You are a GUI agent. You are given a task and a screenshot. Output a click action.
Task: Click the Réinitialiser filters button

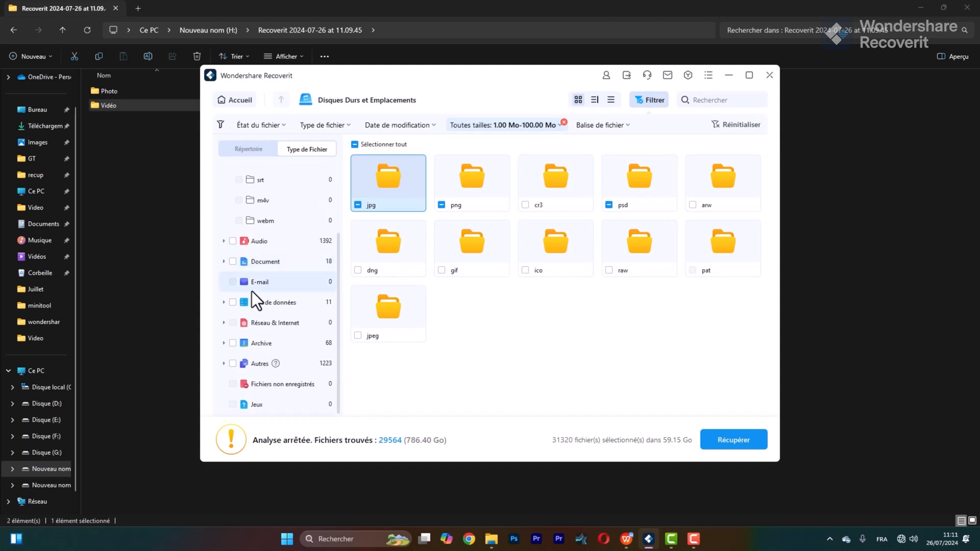coord(736,124)
